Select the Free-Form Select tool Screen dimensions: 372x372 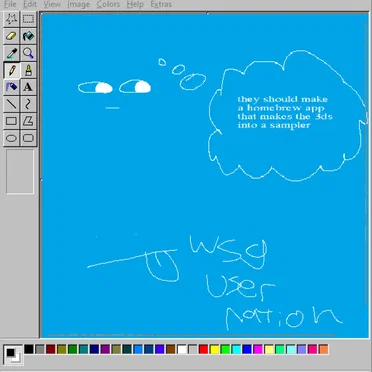click(x=11, y=19)
